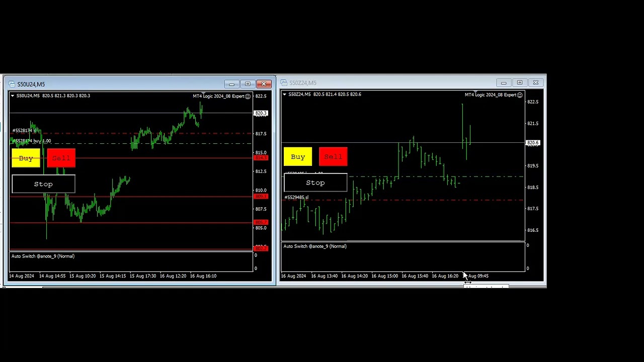
Task: Click the 16 Aug 13:40 time axis label
Action: coord(324,276)
